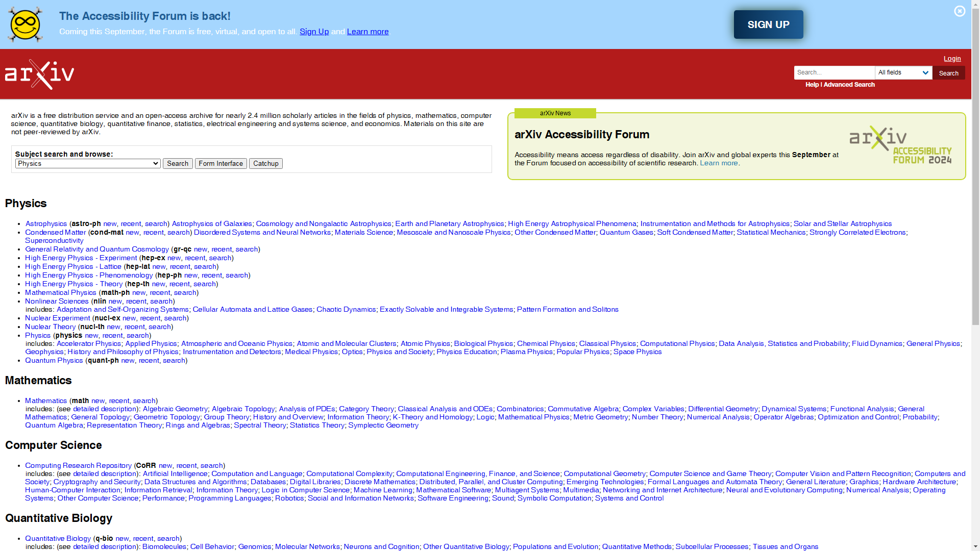Open the Astrophysics category link

click(46, 224)
